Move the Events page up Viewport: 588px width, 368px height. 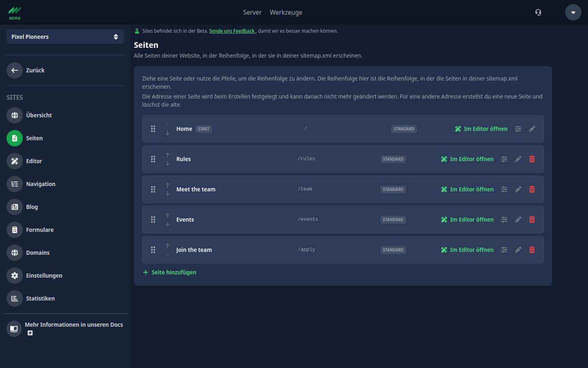point(167,215)
